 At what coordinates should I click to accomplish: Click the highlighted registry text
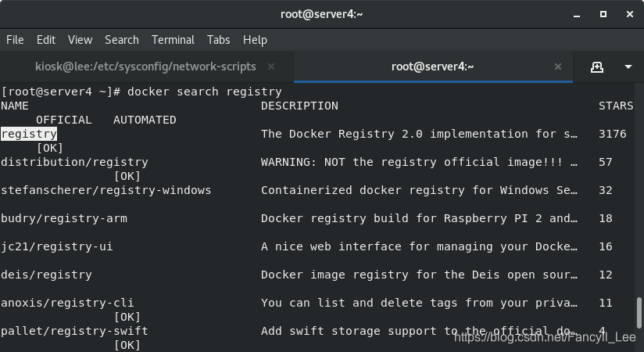29,134
